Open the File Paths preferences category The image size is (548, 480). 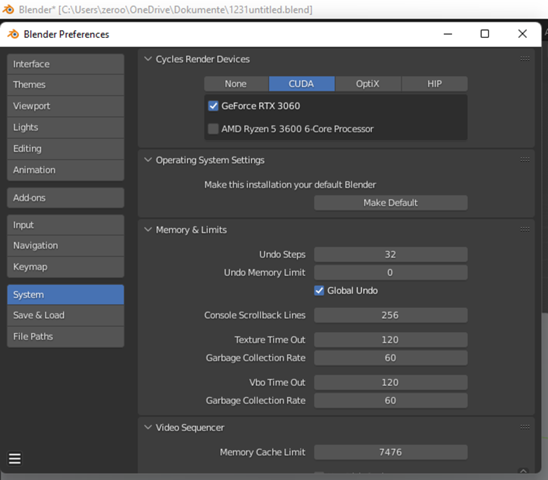click(65, 337)
